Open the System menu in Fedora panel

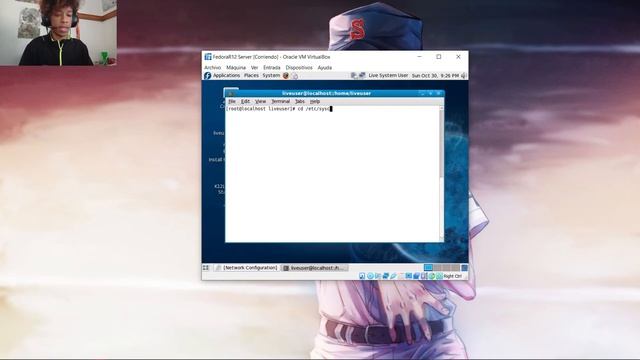click(x=271, y=76)
